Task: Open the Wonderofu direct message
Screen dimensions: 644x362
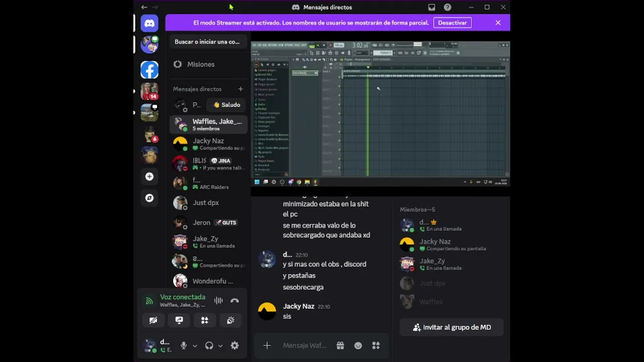Action: (208, 281)
